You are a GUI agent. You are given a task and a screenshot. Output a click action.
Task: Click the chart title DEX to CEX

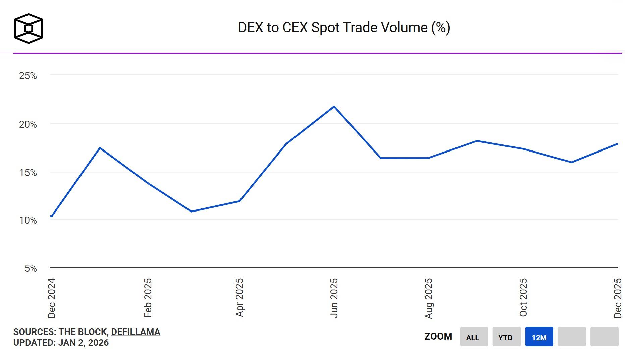pyautogui.click(x=344, y=27)
